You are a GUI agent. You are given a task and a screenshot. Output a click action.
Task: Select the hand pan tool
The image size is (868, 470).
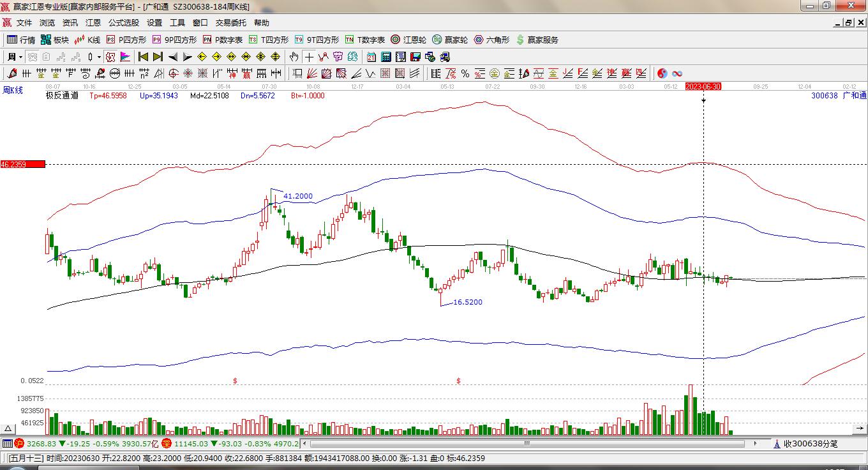click(294, 57)
